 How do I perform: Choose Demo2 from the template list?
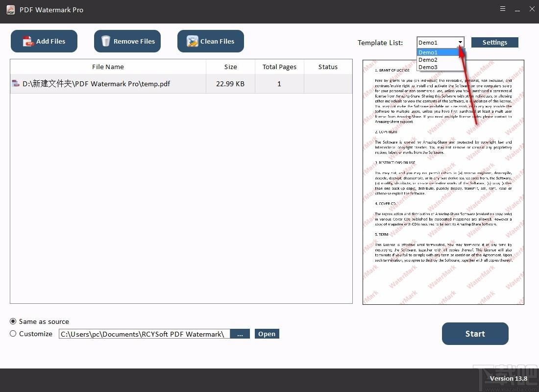coord(437,60)
